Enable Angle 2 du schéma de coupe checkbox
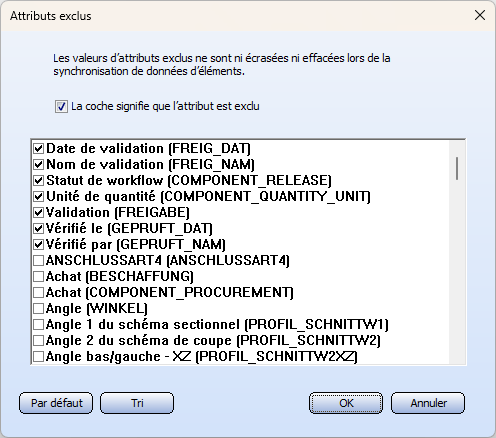 point(38,340)
